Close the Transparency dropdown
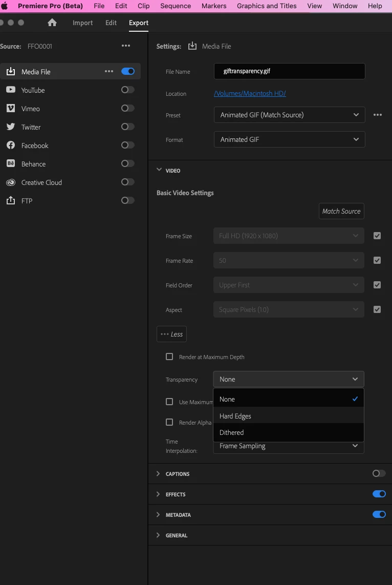The image size is (392, 585). [x=289, y=379]
